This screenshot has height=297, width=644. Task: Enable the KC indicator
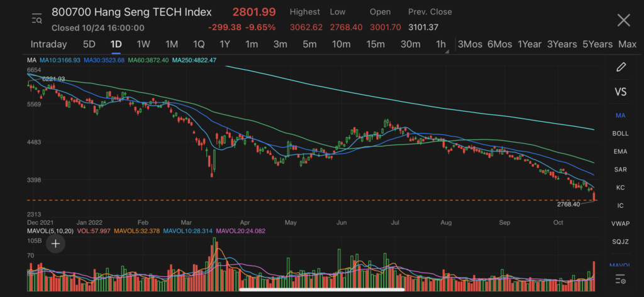tap(620, 188)
